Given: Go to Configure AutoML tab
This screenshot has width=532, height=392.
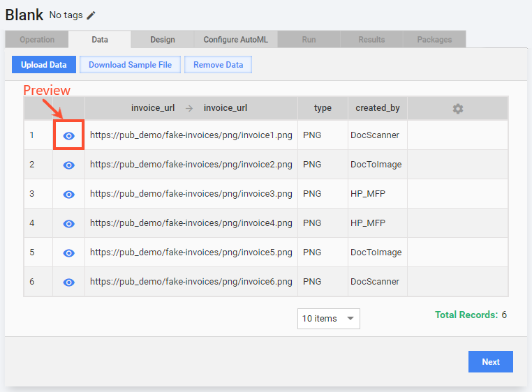Looking at the screenshot, I should tap(236, 39).
